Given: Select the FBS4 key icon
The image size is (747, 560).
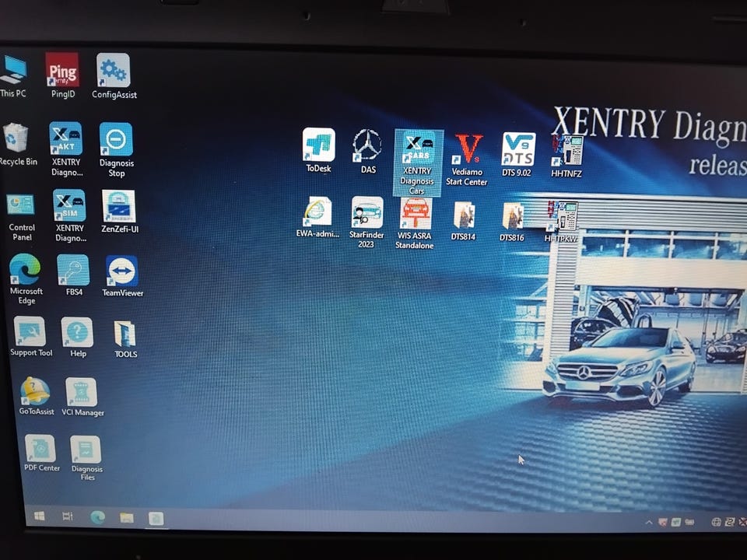Looking at the screenshot, I should pos(73,275).
